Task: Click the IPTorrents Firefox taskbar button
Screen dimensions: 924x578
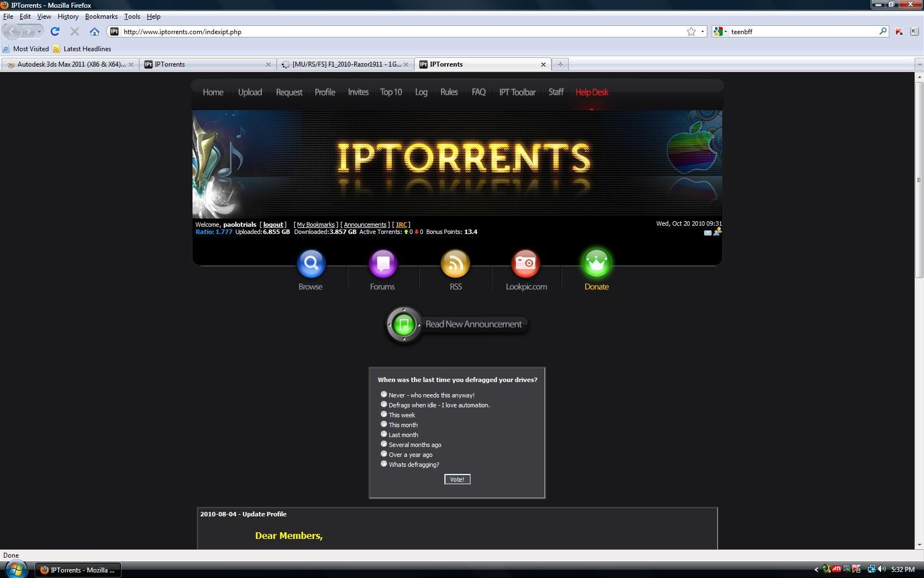Action: (78, 570)
